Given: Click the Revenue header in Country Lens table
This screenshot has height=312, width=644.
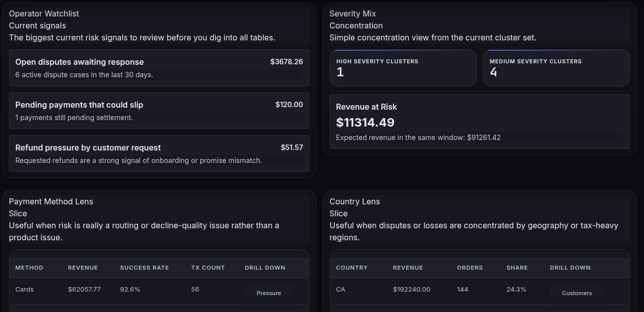Looking at the screenshot, I should click(408, 268).
